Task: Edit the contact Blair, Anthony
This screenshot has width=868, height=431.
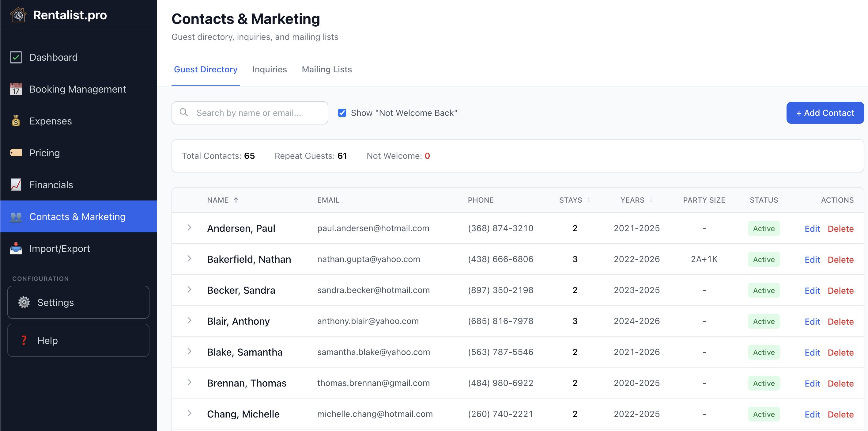Action: click(812, 321)
